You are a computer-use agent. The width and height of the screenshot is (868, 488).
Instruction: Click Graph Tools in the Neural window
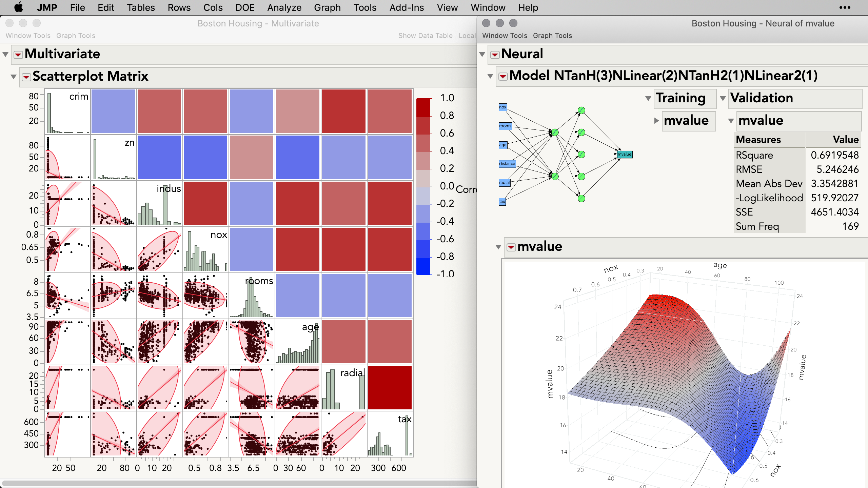coord(552,36)
